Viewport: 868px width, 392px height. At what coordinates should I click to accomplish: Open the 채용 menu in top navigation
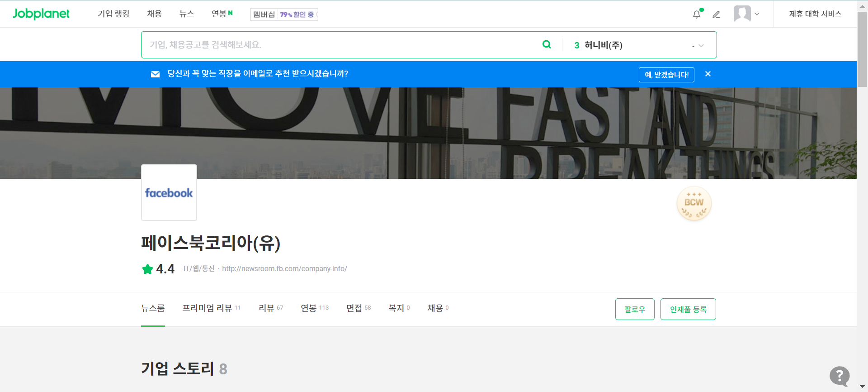[154, 14]
